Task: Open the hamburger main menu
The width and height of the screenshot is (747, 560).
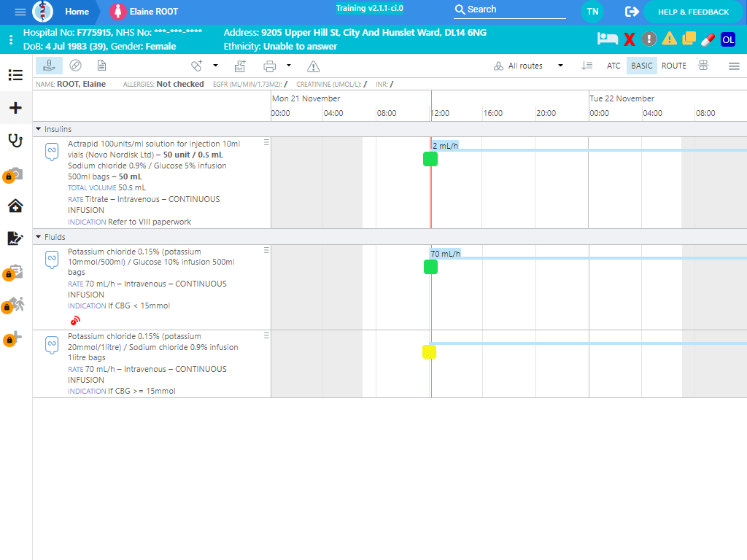Action: (x=20, y=12)
